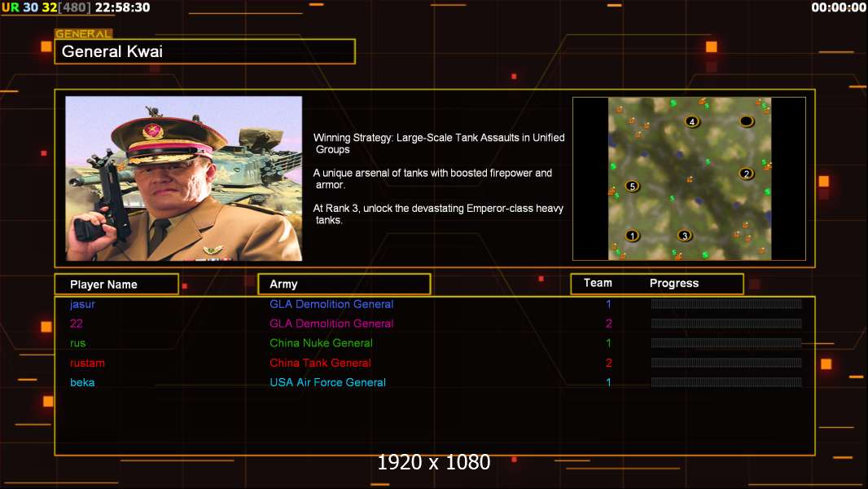Click jasur's GLA Demolition General army
The height and width of the screenshot is (489, 868).
[x=331, y=304]
